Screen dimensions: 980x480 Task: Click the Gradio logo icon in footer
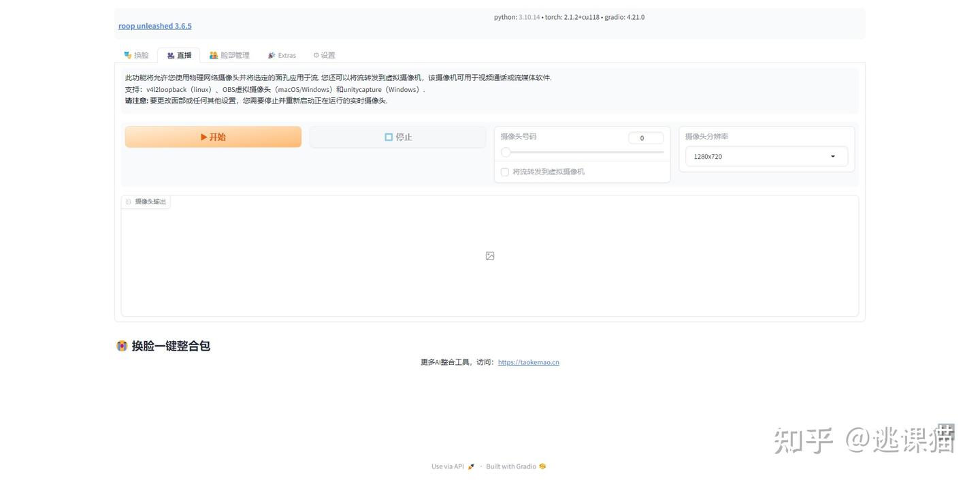(542, 466)
